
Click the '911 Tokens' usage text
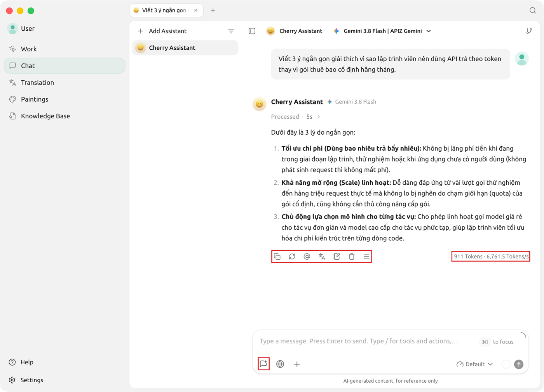(468, 257)
